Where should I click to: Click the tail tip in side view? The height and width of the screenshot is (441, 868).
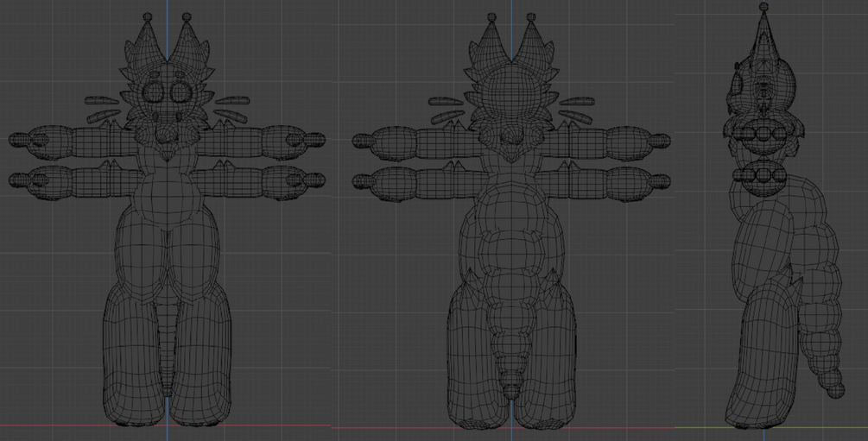point(835,390)
